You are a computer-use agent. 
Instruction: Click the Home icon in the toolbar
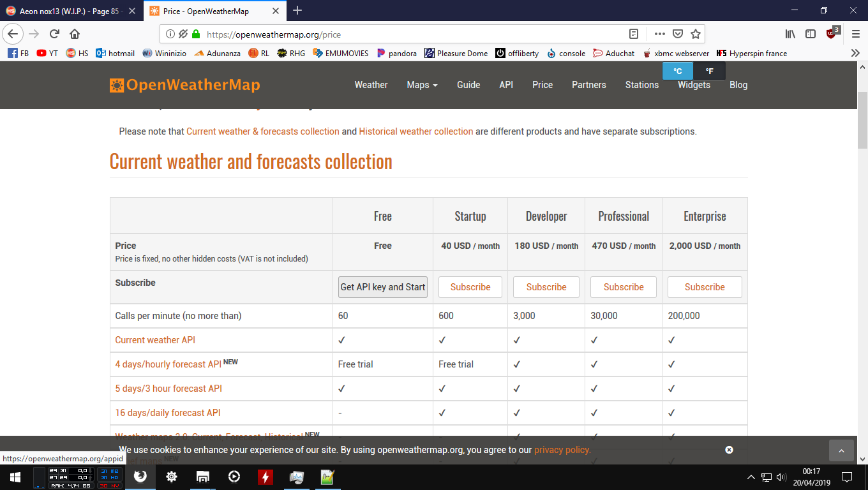(75, 34)
